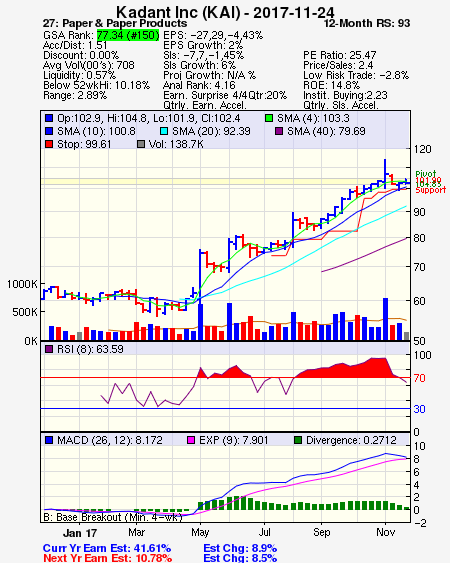Click the Acc/Dist: 1.51 value
Image resolution: width=450 pixels, height=563 pixels.
pos(75,45)
